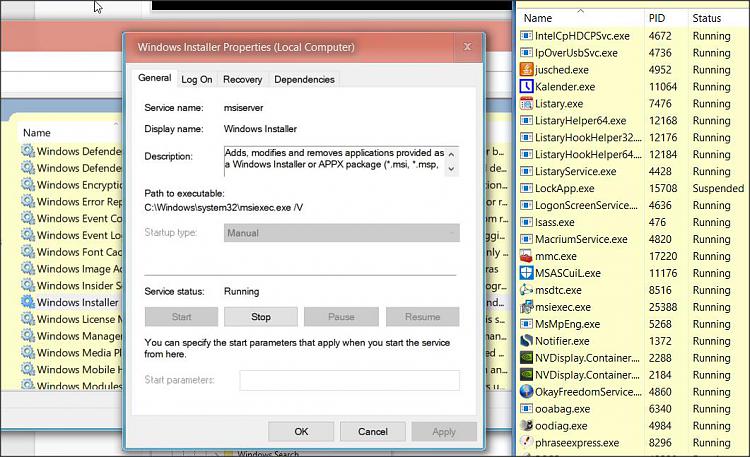Click the gear icon beside Windows Insider Service

pyautogui.click(x=28, y=285)
